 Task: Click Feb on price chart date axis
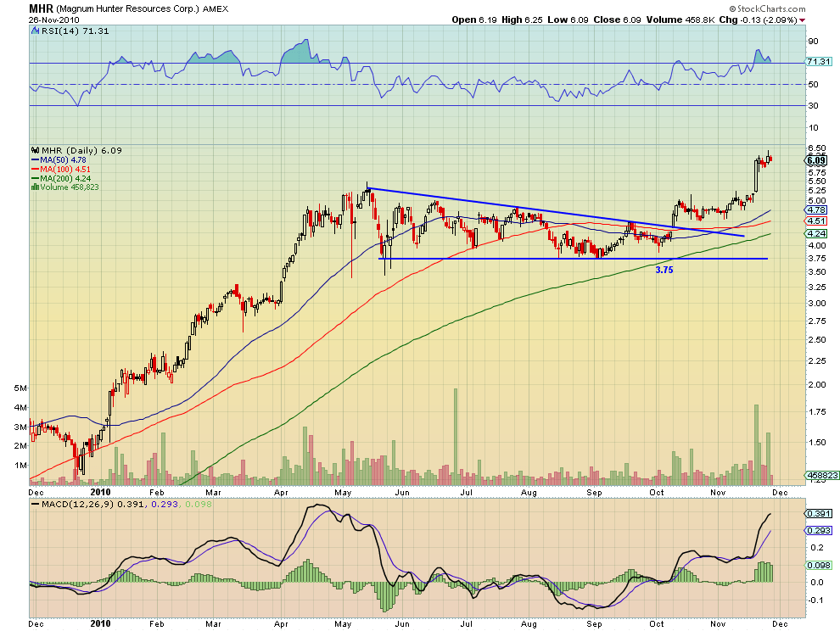pyautogui.click(x=156, y=492)
